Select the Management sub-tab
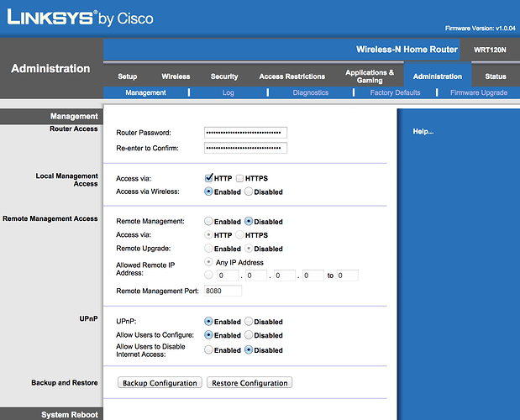This screenshot has width=520, height=420. [145, 92]
